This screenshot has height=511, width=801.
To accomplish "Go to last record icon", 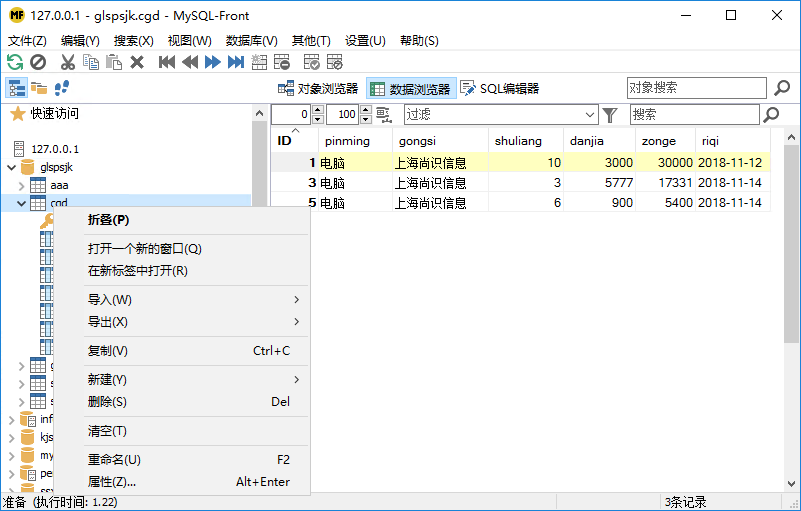I will tap(235, 62).
